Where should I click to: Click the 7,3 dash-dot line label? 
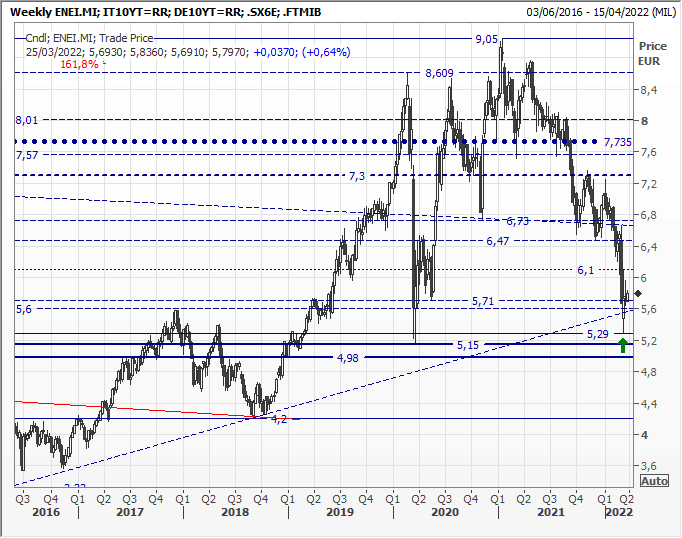(357, 176)
